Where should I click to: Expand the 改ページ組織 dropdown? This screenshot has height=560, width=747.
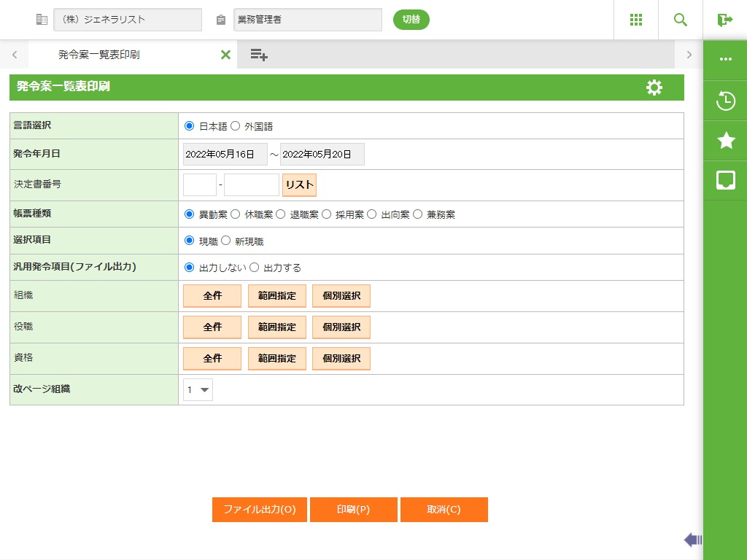[198, 390]
